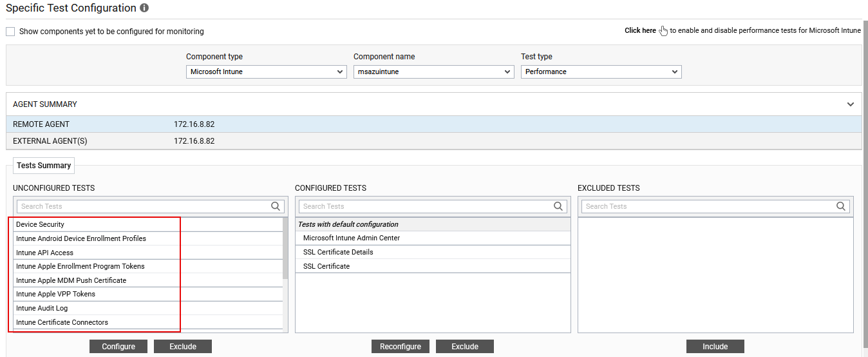
Task: Switch to the Tests Summary tab
Action: [44, 166]
